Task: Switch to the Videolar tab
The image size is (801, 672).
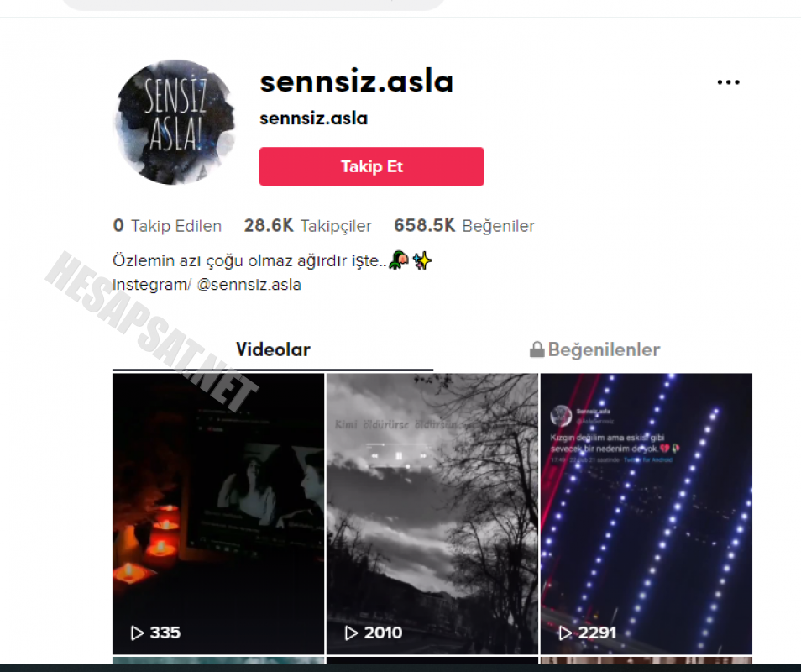Action: point(273,349)
